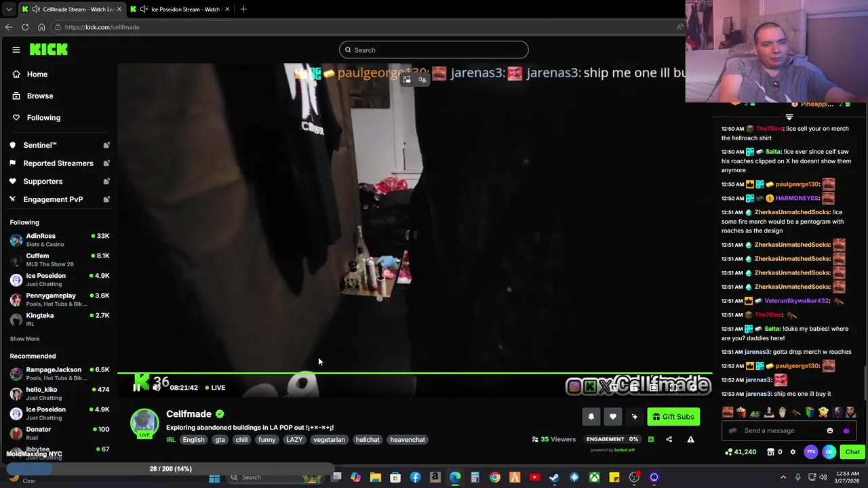Click the English tag

(193, 440)
